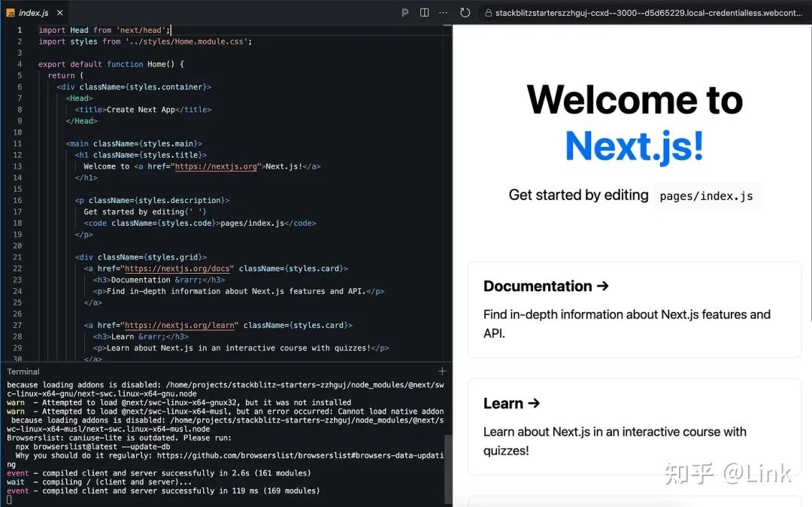Click the JavaScript file icon on the index.js tab
This screenshot has height=507, width=812.
(10, 12)
